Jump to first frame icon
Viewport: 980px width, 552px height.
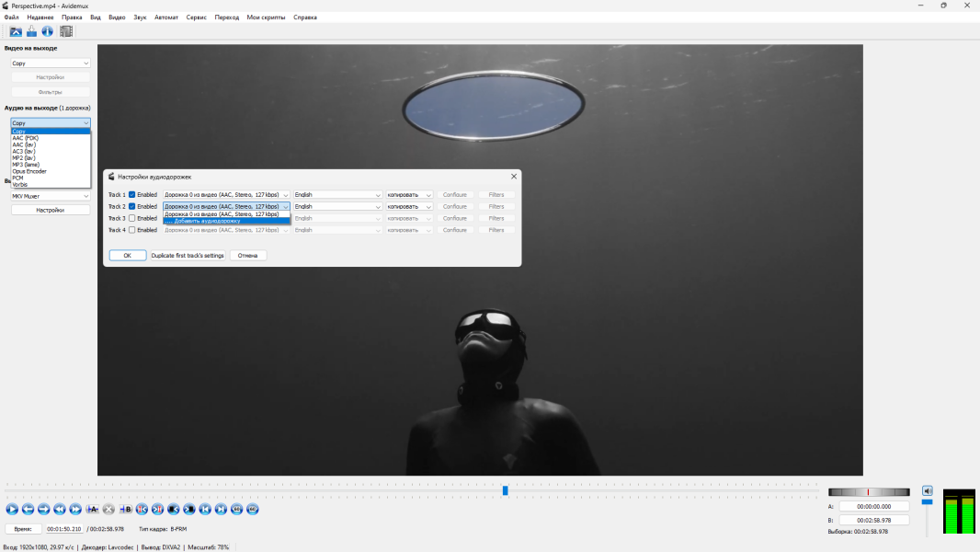(x=205, y=510)
